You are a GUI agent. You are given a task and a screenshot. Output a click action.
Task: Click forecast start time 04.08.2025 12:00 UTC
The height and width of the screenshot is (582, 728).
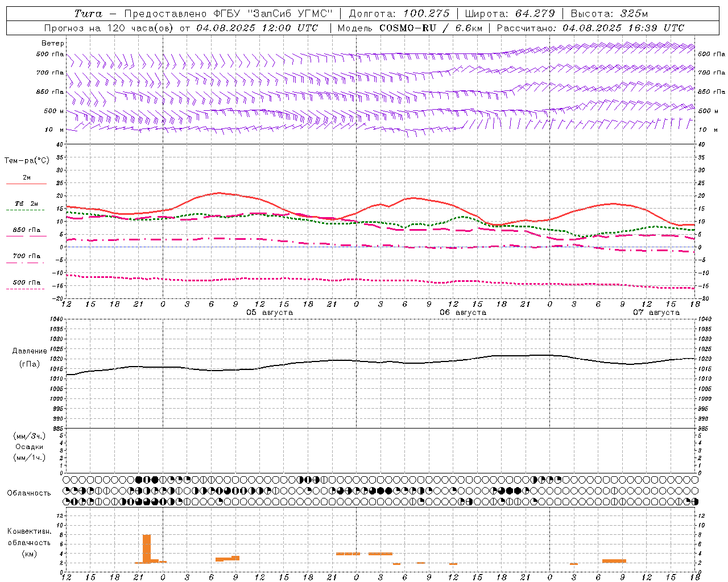(257, 28)
